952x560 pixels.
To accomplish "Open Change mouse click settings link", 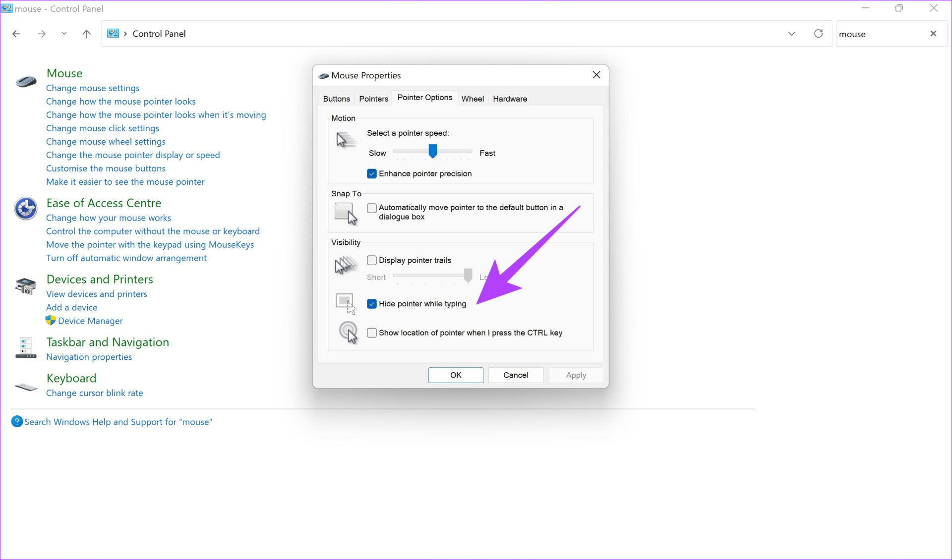I will 103,128.
